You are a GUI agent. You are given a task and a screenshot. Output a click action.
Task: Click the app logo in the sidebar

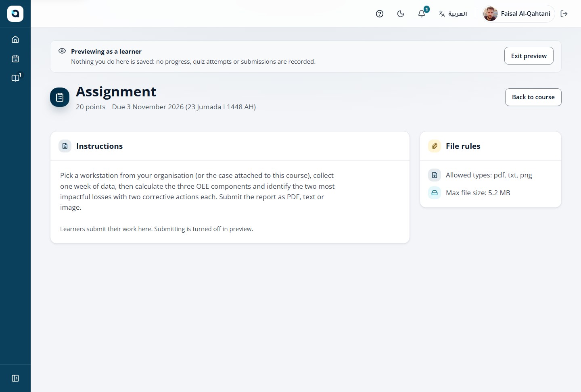tap(15, 14)
